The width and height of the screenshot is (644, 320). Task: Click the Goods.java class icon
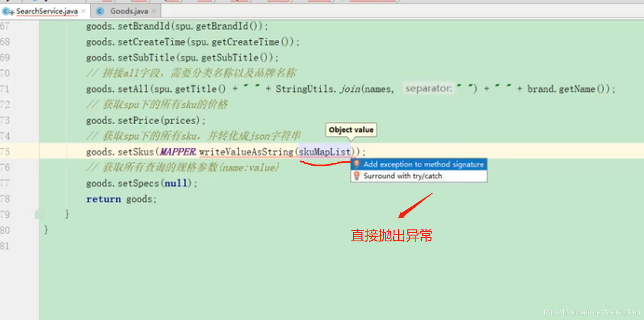click(99, 11)
